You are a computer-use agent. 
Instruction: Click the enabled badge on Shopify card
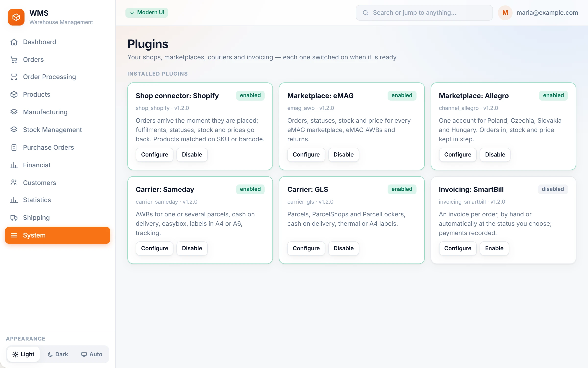250,95
